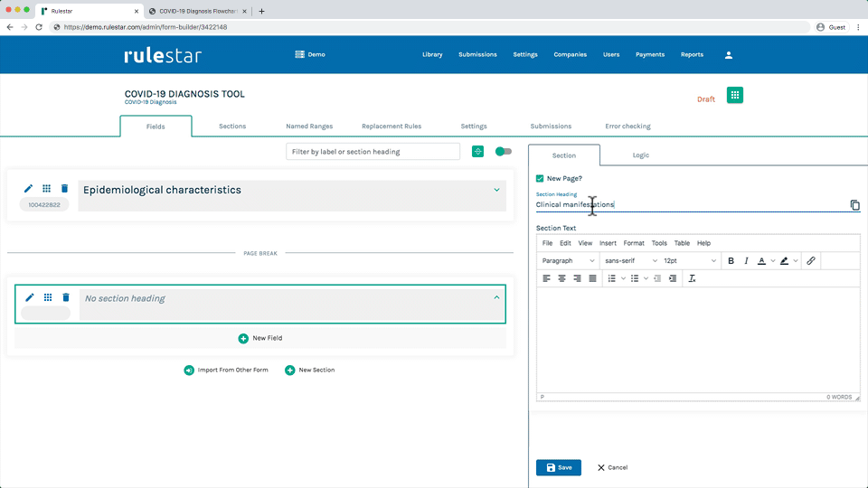The height and width of the screenshot is (488, 868).
Task: Go to the rulestar home logo
Action: 163,55
